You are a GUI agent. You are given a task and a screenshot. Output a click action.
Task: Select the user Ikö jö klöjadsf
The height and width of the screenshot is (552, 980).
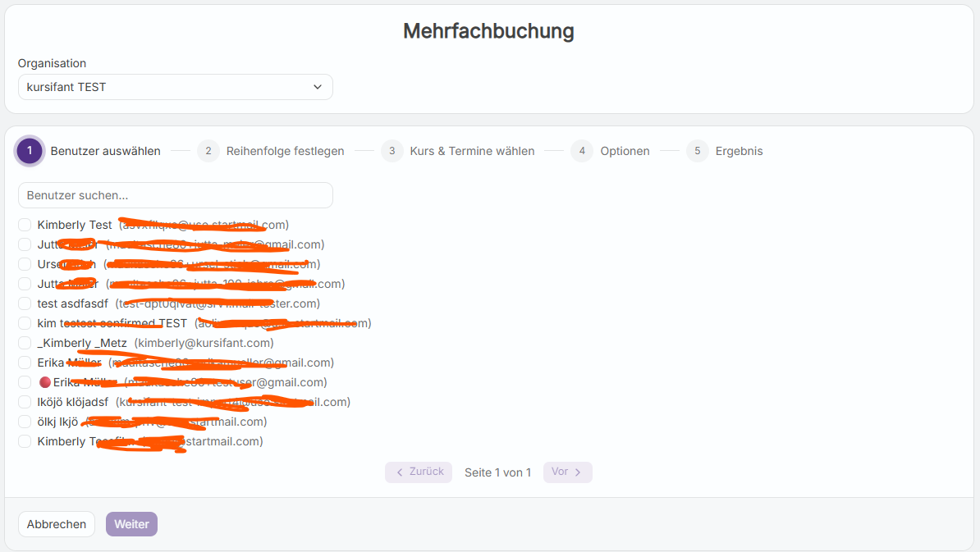pos(24,401)
